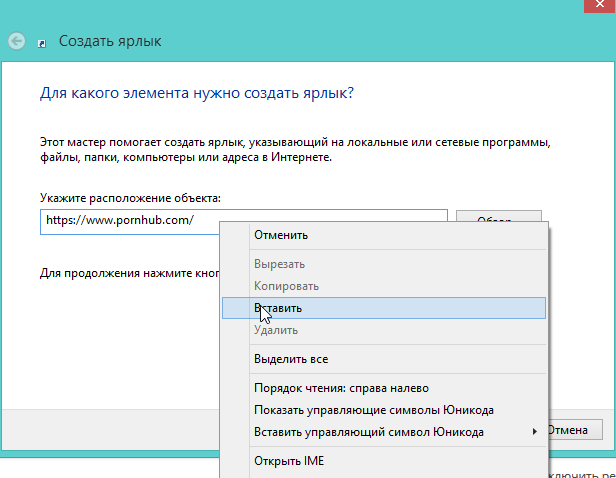Choose 'Вставить' to paste into the field
The height and width of the screenshot is (478, 616).
coord(278,308)
